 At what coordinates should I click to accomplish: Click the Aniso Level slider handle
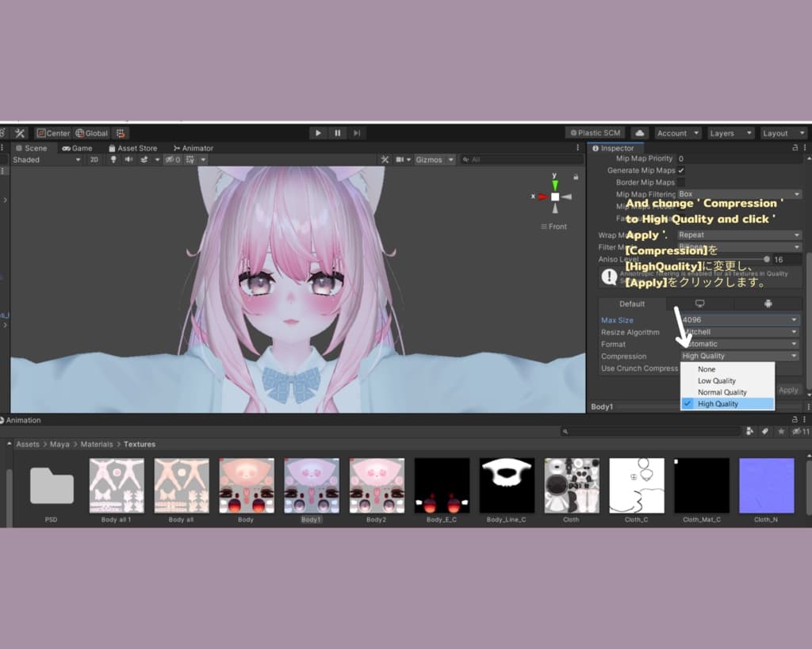coord(767,259)
